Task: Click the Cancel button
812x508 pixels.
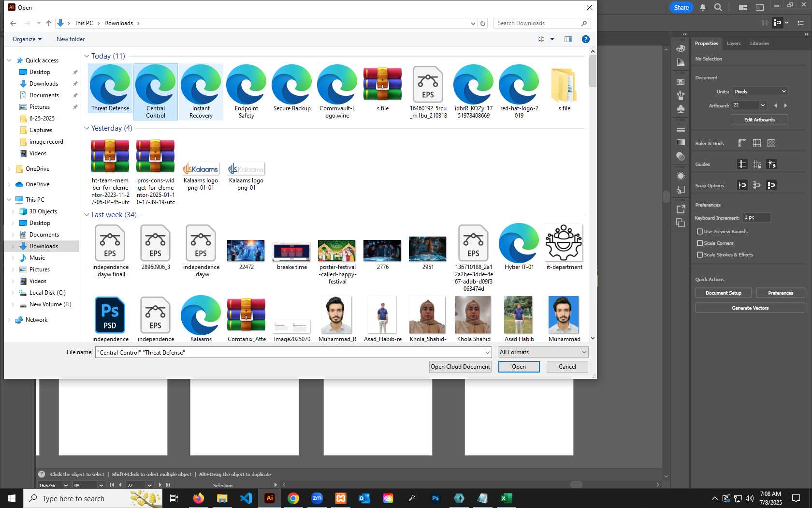Action: (567, 367)
